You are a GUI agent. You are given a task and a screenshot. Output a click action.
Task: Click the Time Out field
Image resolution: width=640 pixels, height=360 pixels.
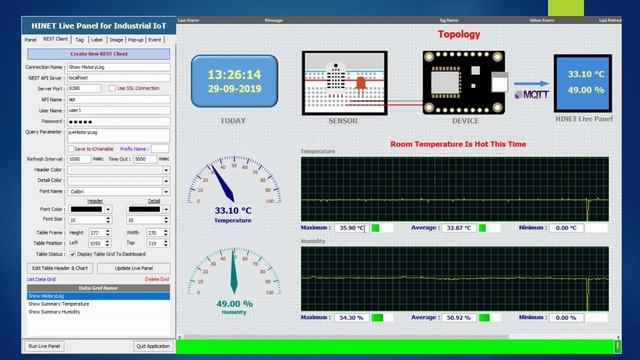pyautogui.click(x=145, y=159)
